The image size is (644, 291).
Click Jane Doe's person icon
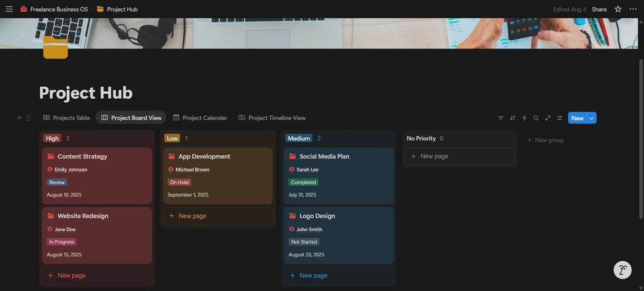pyautogui.click(x=50, y=229)
